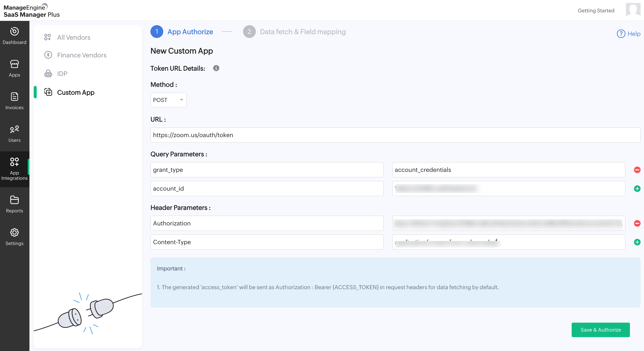Expand the POST method dropdown
Viewport: 644px width, 351px height.
pyautogui.click(x=168, y=100)
